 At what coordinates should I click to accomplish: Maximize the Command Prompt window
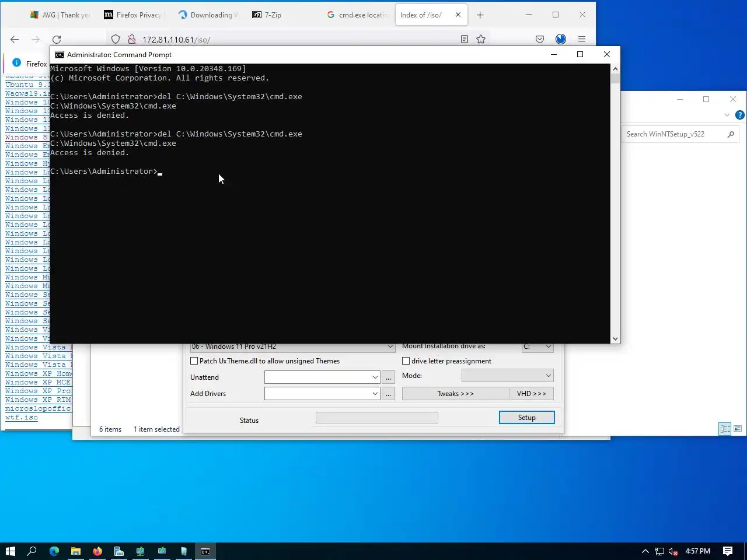click(580, 54)
